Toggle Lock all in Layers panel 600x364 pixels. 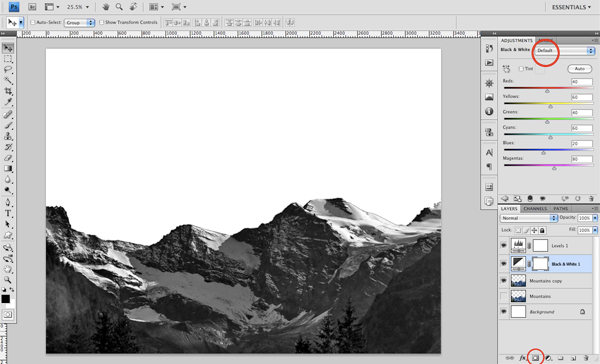[542, 230]
